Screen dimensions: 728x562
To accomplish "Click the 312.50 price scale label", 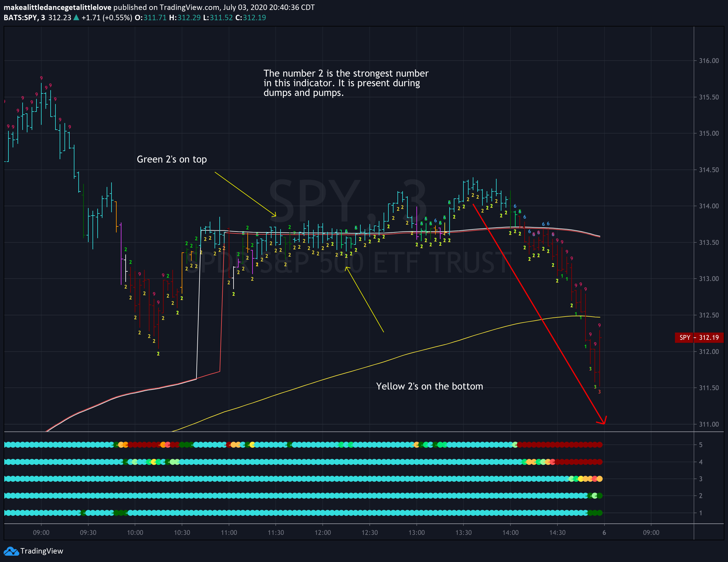I will click(709, 315).
